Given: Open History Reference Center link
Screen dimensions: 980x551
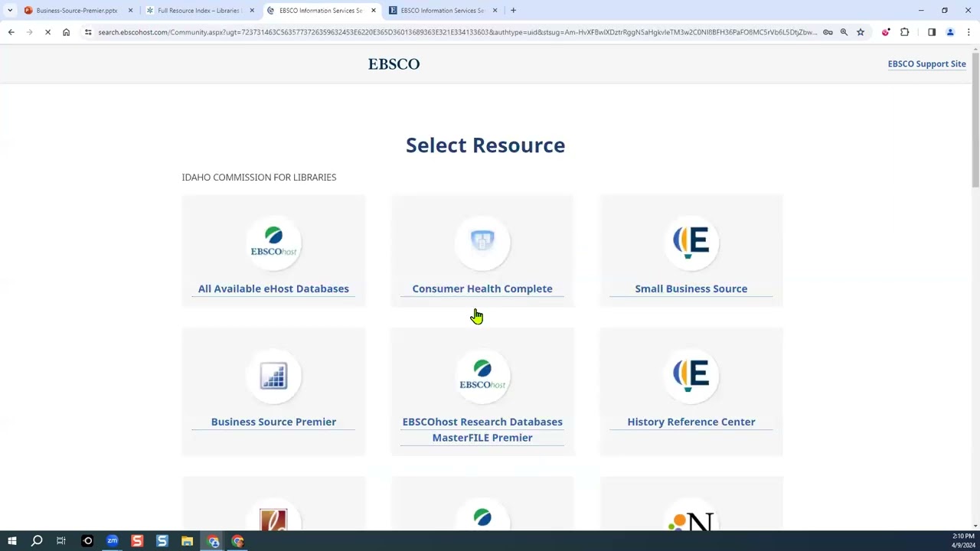Looking at the screenshot, I should pyautogui.click(x=691, y=422).
